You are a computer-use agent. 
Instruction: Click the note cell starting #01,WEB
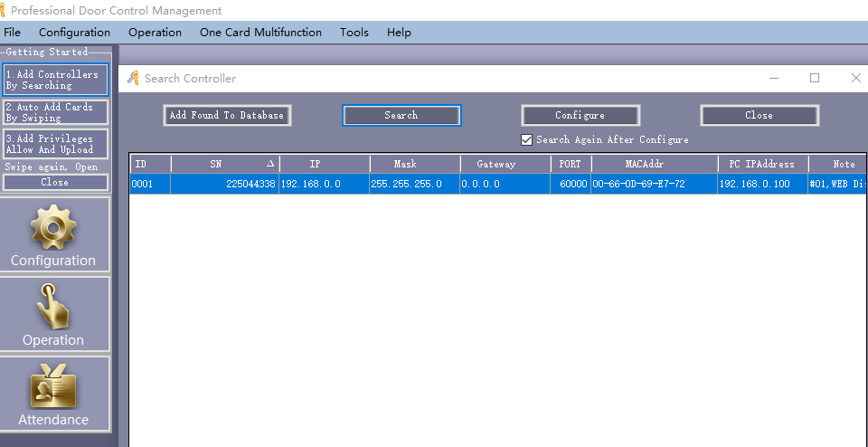pyautogui.click(x=838, y=184)
